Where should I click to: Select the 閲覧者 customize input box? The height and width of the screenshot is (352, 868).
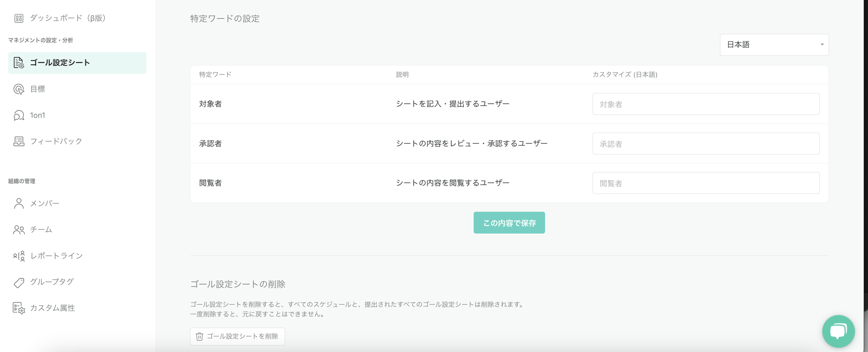coord(706,183)
